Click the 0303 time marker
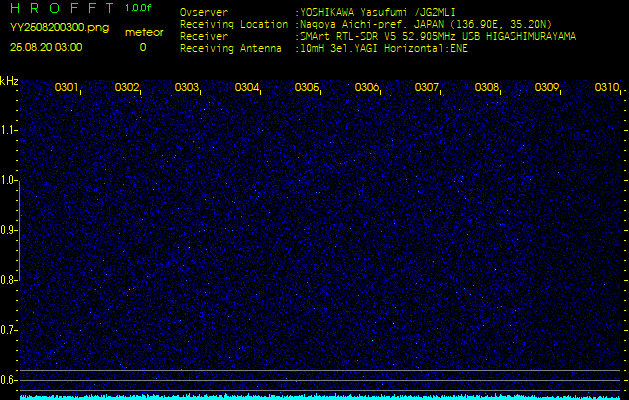This screenshot has width=629, height=400. [187, 87]
